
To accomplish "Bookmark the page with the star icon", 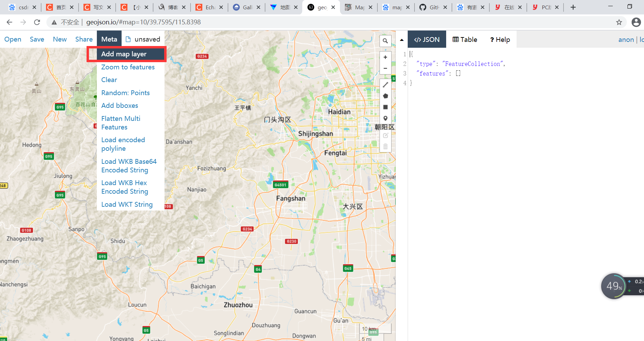I will pyautogui.click(x=620, y=22).
